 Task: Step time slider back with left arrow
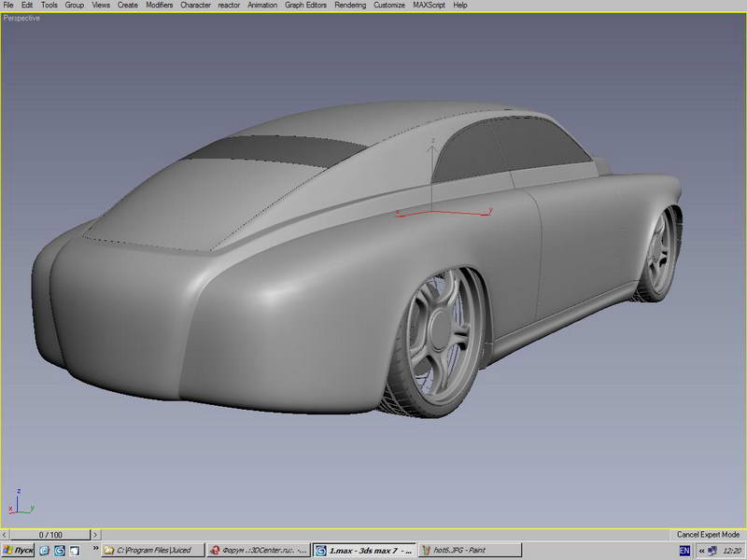pyautogui.click(x=6, y=535)
